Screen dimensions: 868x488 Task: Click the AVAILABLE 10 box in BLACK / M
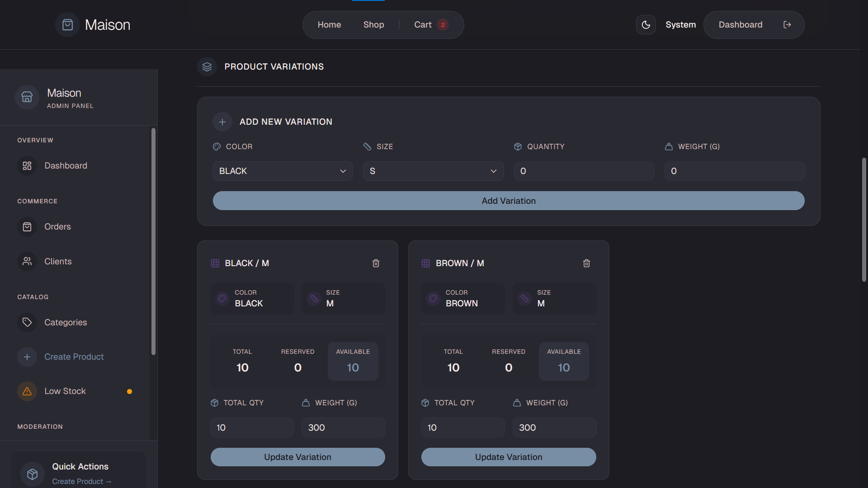coord(353,361)
